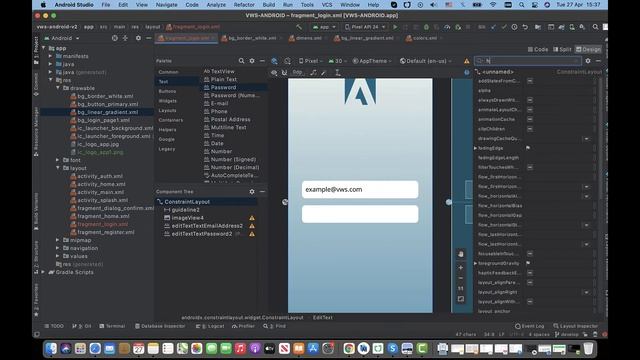Zoom in with the plus button on canvas

pos(461,267)
